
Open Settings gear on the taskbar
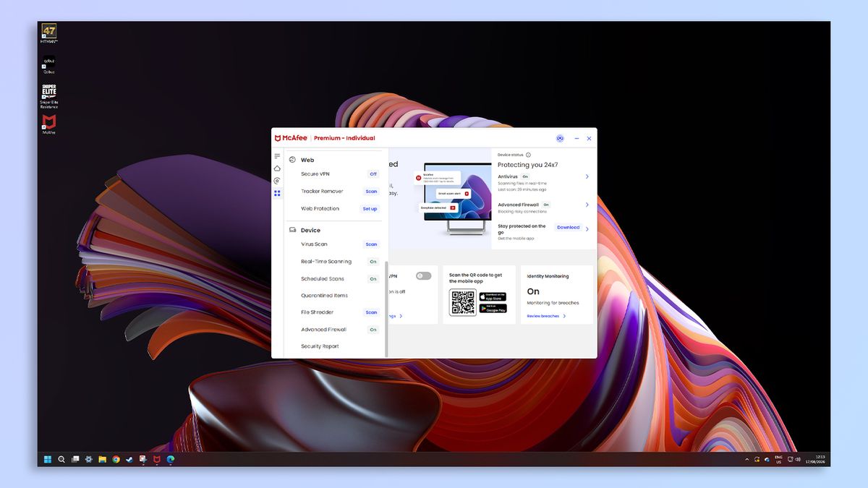point(89,459)
